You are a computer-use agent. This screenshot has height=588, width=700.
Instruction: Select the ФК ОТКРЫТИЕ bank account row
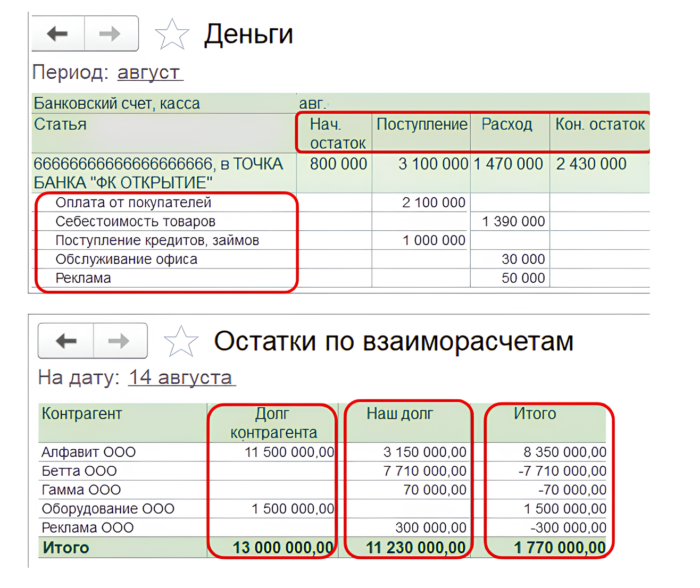pos(158,173)
